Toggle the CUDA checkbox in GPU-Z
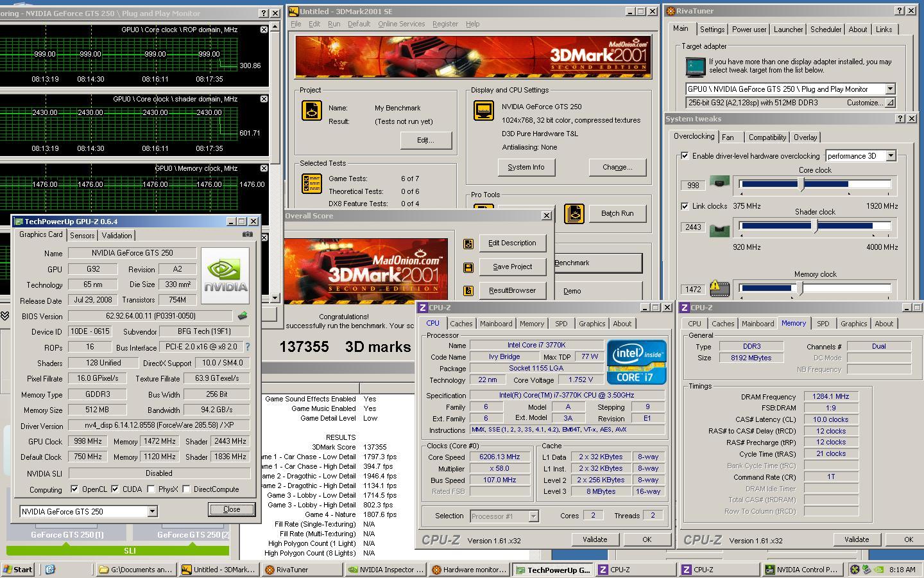The height and width of the screenshot is (578, 924). pos(115,489)
